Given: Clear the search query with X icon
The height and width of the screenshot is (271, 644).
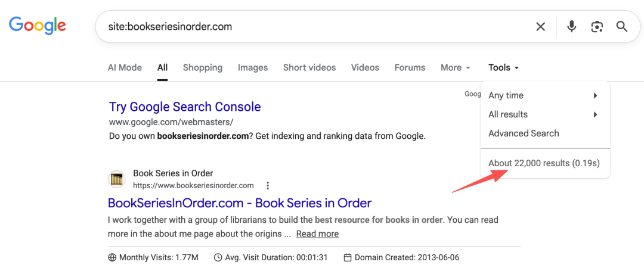Looking at the screenshot, I should [x=540, y=27].
